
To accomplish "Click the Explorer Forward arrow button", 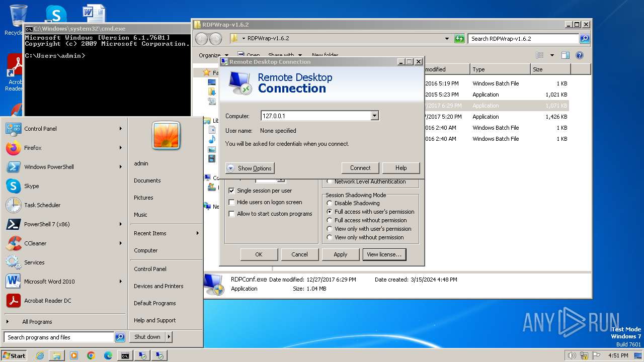I will pos(215,39).
